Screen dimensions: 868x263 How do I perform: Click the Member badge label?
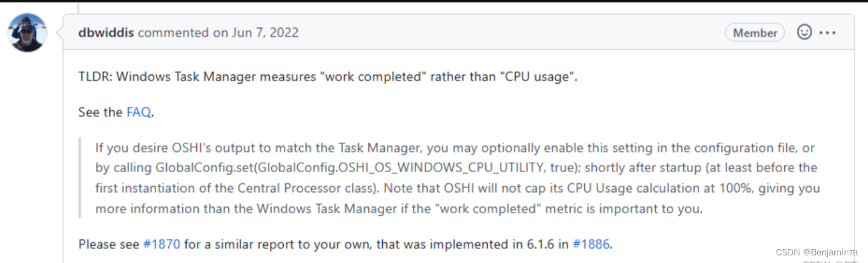coord(755,32)
